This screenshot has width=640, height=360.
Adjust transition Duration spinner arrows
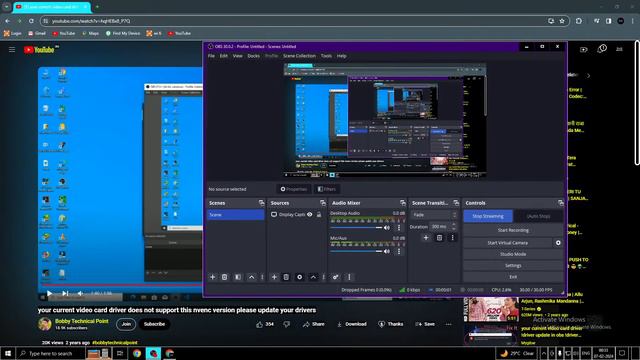pyautogui.click(x=453, y=227)
